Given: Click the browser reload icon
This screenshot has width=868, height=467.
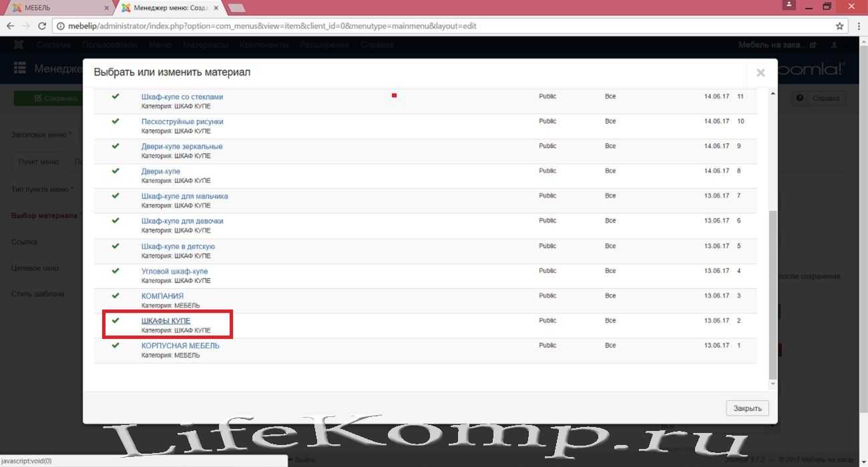Looking at the screenshot, I should coord(42,26).
